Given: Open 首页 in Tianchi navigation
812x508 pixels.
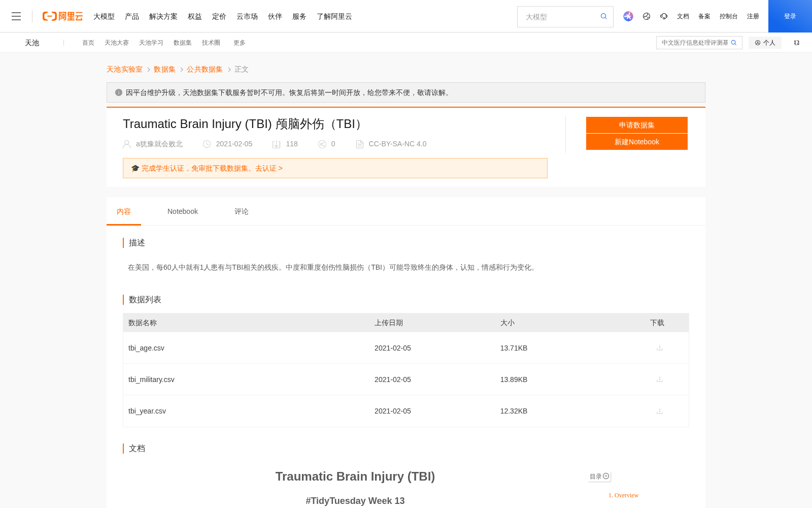Looking at the screenshot, I should pos(88,43).
